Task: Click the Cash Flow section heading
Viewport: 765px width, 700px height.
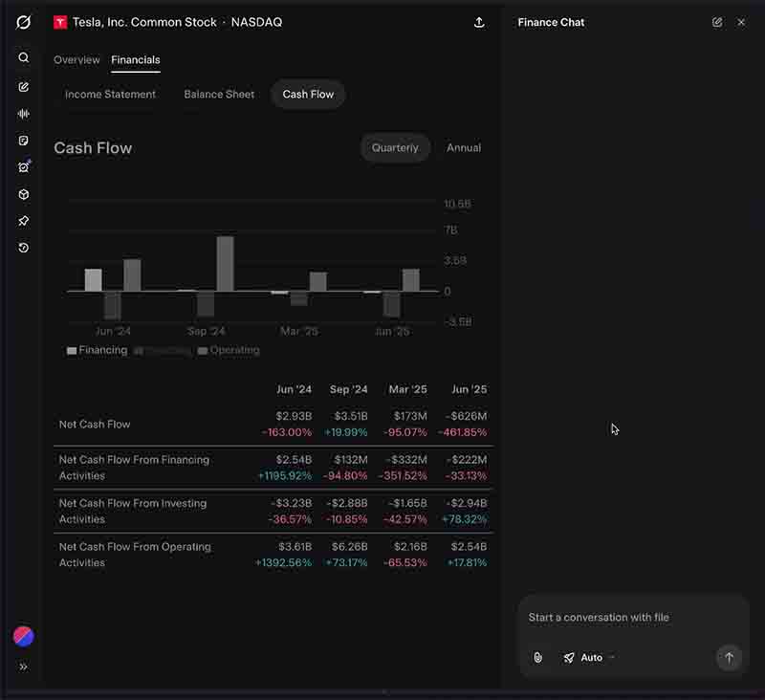Action: pyautogui.click(x=93, y=148)
